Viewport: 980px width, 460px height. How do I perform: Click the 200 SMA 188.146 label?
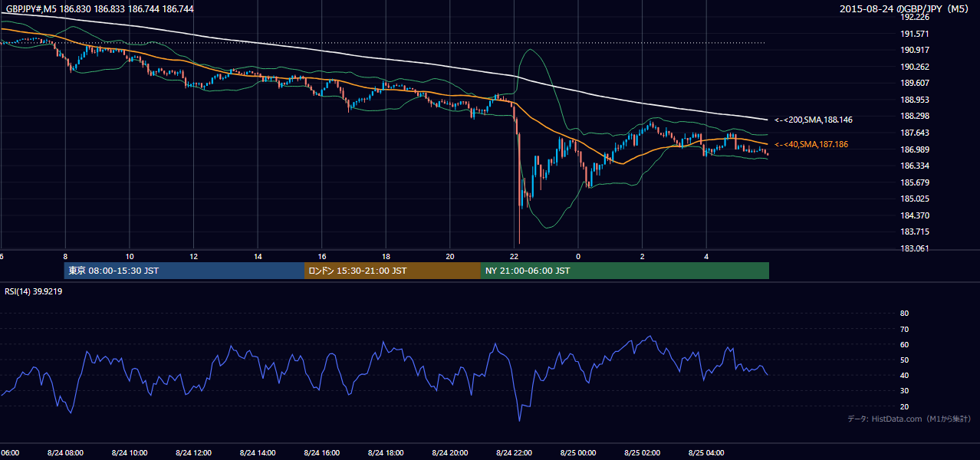(814, 120)
